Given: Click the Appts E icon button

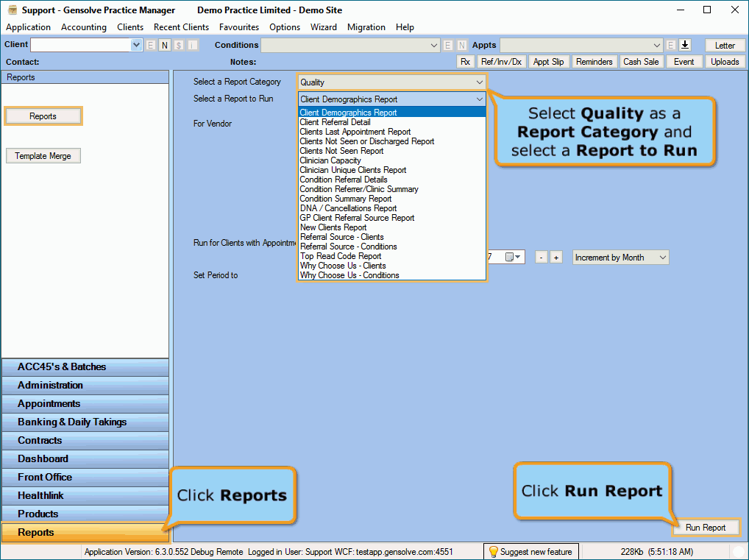Looking at the screenshot, I should (x=671, y=46).
